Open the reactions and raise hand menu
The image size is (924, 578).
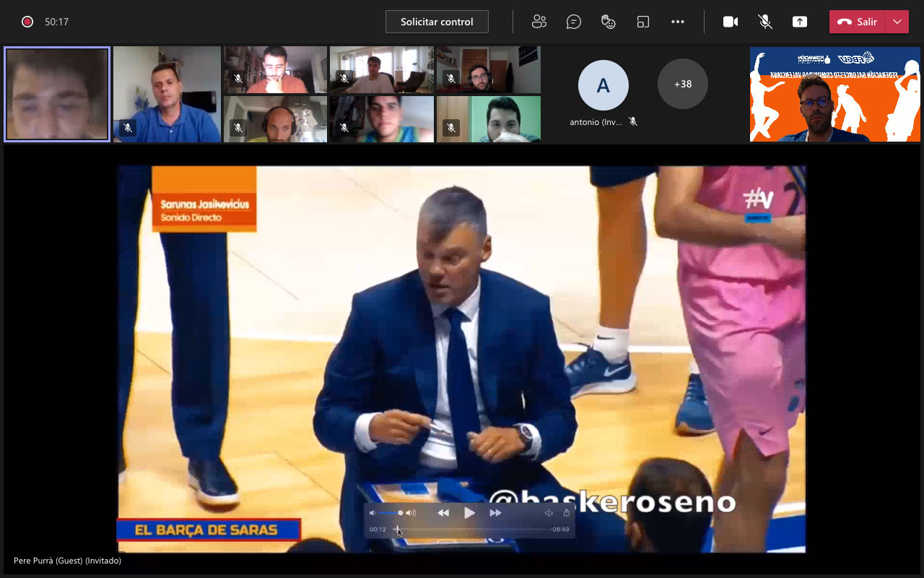click(609, 22)
